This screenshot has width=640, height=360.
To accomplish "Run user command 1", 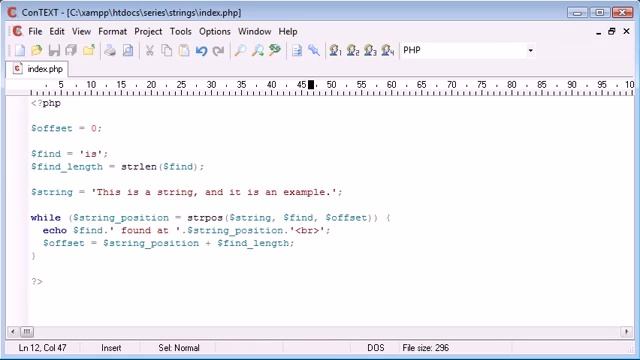I will tap(335, 51).
